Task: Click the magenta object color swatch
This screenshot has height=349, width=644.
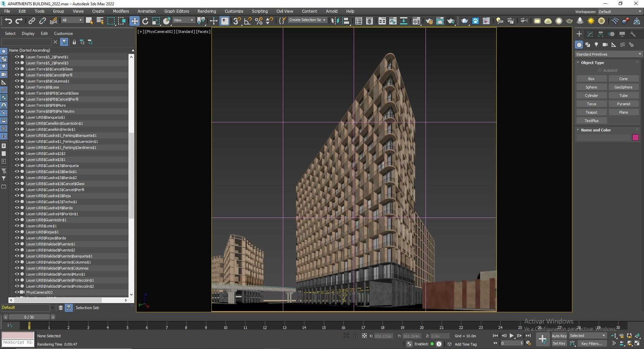Action: tap(636, 137)
